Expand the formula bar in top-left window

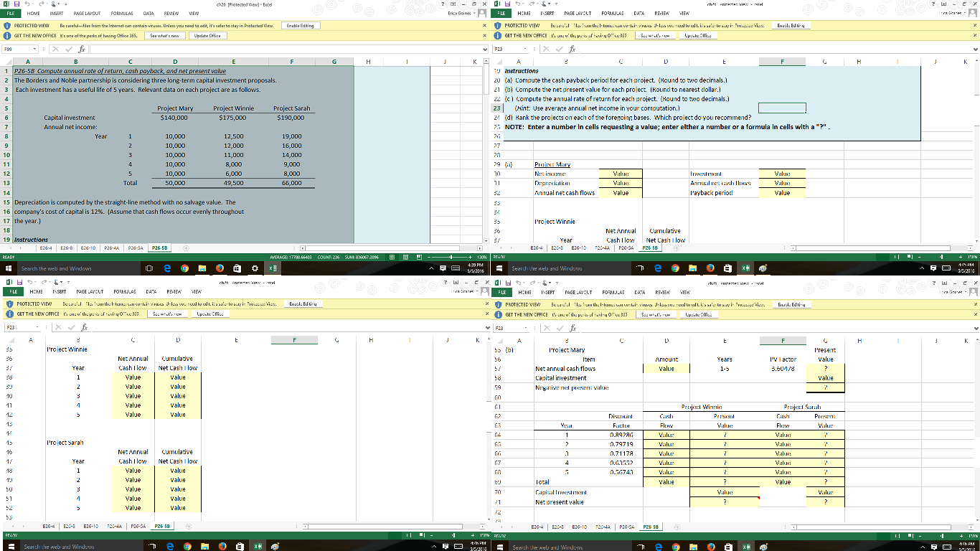click(485, 51)
